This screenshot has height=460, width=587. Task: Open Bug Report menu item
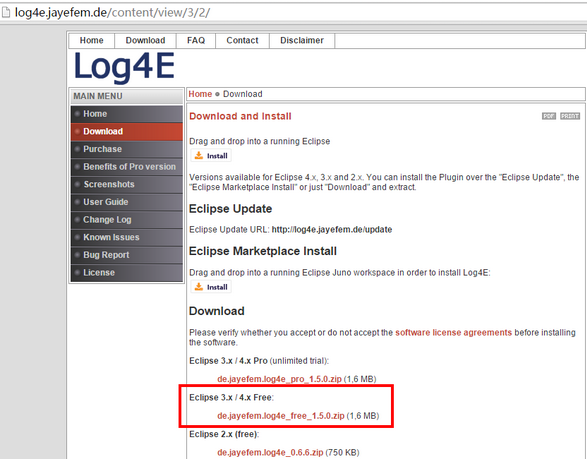[127, 255]
